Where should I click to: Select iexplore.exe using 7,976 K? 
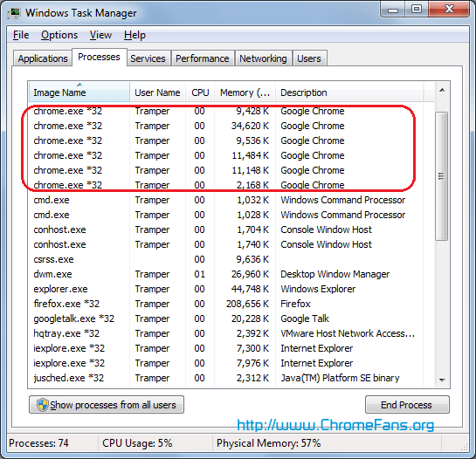225,363
